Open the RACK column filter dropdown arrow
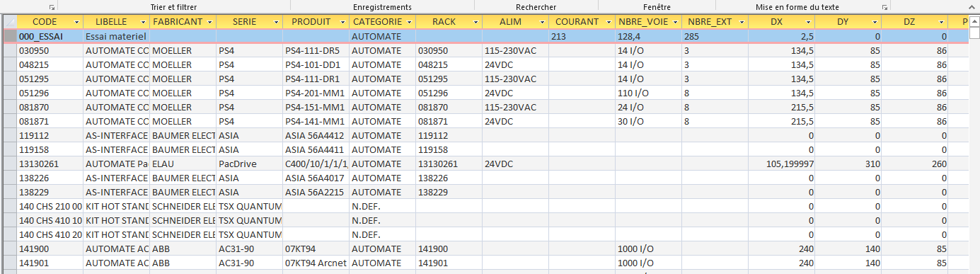Image resolution: width=980 pixels, height=274 pixels. coord(474,22)
